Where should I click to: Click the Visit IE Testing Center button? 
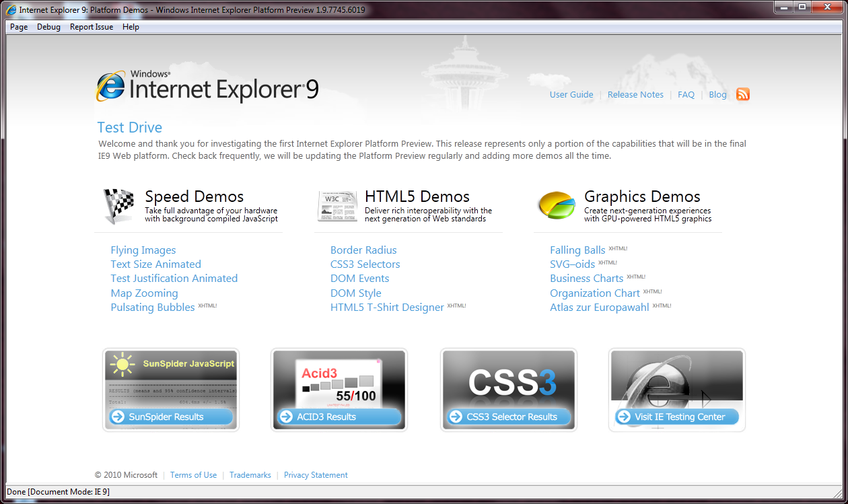677,417
